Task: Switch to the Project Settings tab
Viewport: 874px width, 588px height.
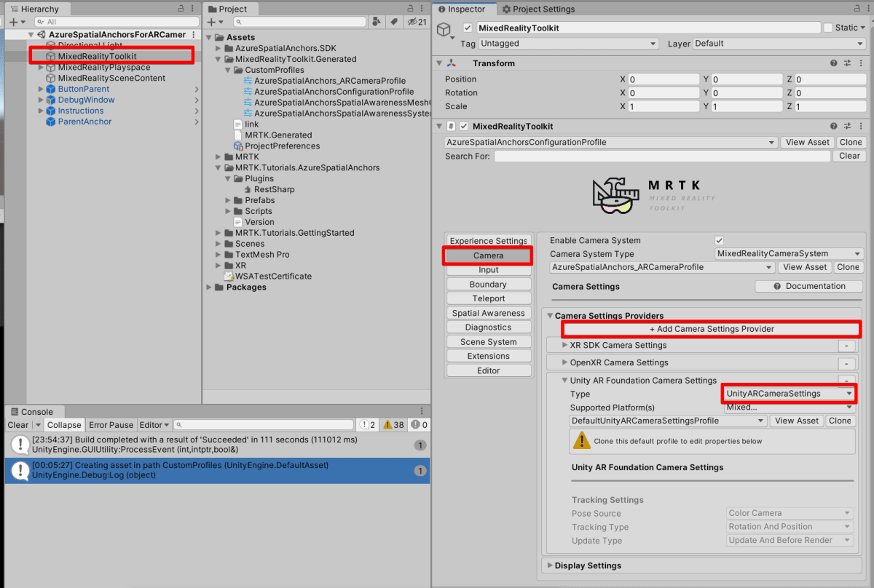Action: 538,9
